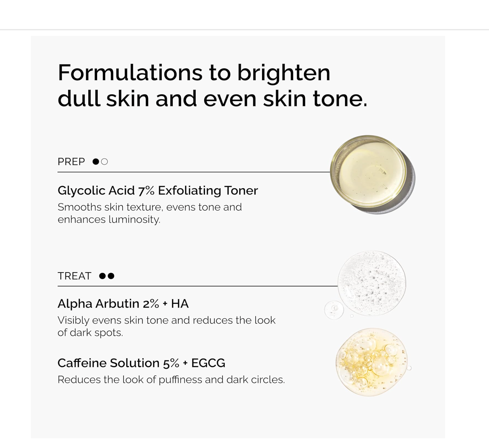
Task: Select Caffeine Solution 5% + EGCG title
Action: tap(141, 363)
